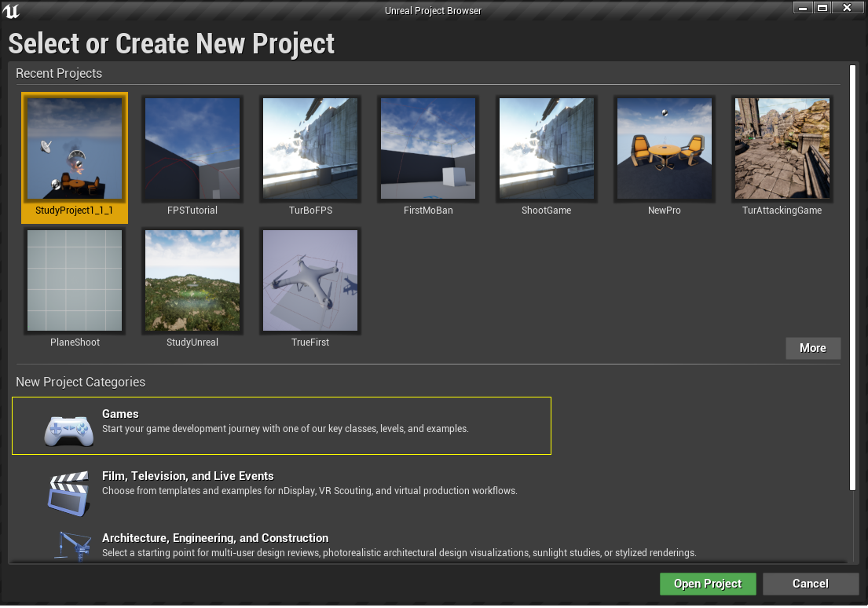
Task: Select Architecture, Engineering, and Construction title
Action: pos(214,537)
